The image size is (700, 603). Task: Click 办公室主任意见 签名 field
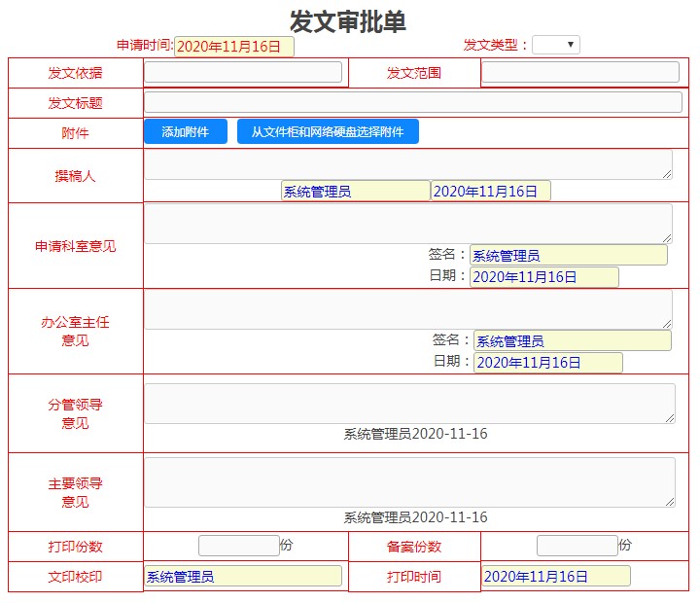coord(573,340)
